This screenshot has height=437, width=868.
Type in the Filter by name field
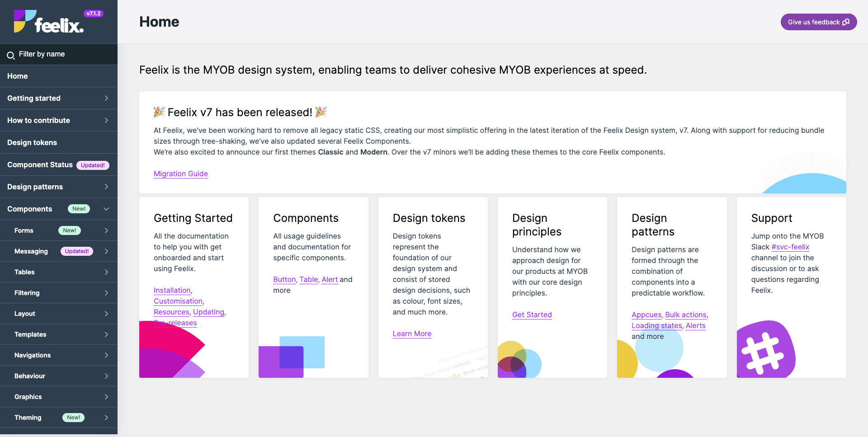tap(59, 54)
